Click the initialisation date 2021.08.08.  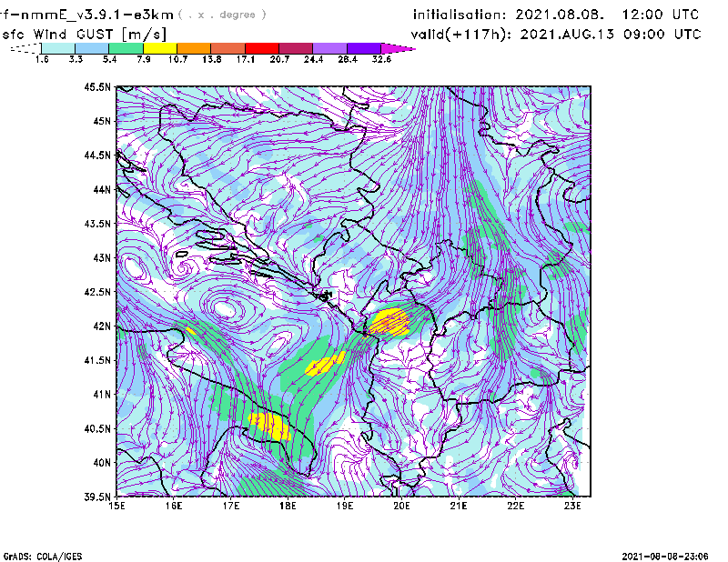560,15
